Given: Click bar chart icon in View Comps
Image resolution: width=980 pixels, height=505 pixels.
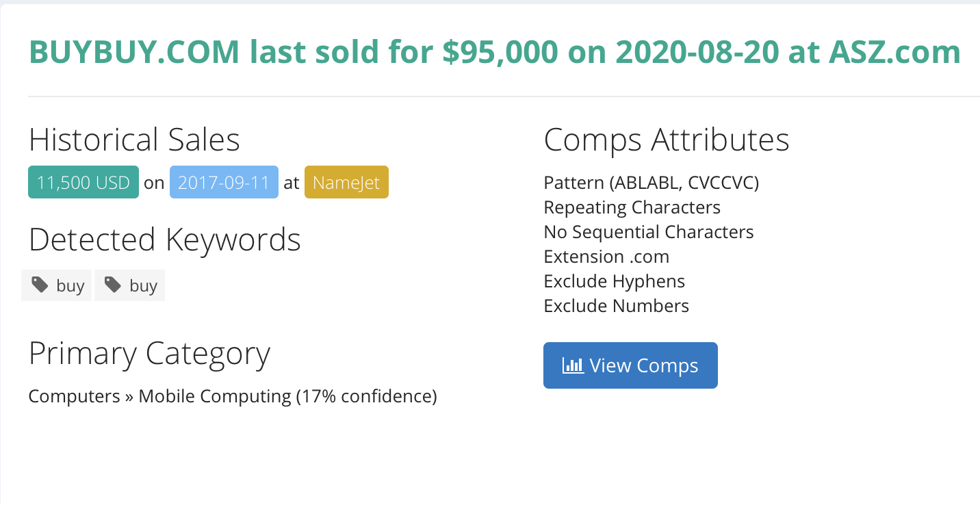Looking at the screenshot, I should (x=573, y=365).
